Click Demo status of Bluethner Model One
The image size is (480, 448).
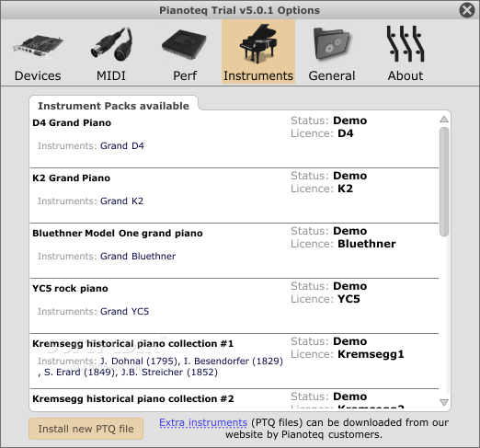point(350,231)
